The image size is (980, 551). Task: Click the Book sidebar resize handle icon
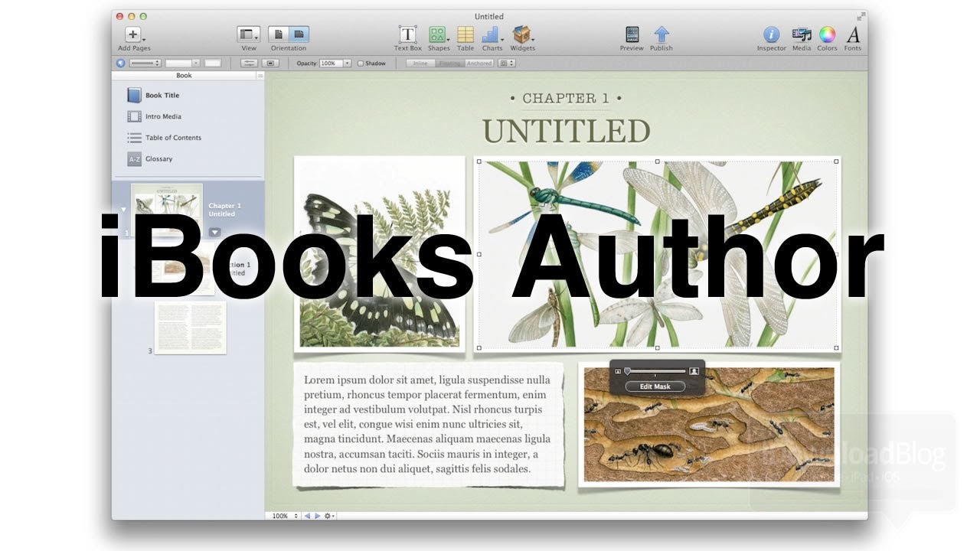(x=260, y=76)
